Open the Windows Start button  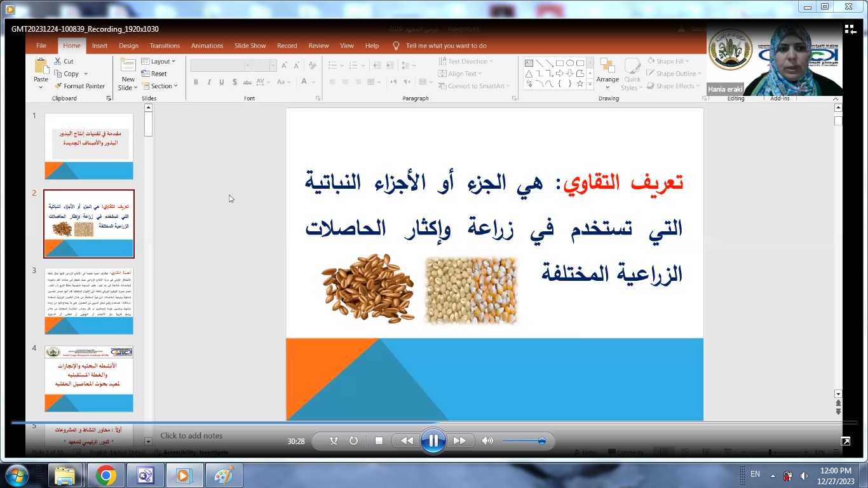pyautogui.click(x=17, y=475)
